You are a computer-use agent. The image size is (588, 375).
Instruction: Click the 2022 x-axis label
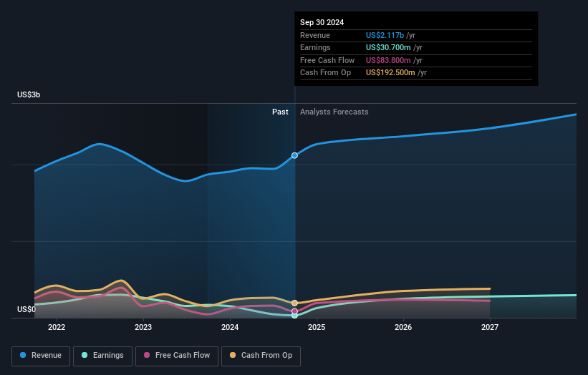click(57, 328)
